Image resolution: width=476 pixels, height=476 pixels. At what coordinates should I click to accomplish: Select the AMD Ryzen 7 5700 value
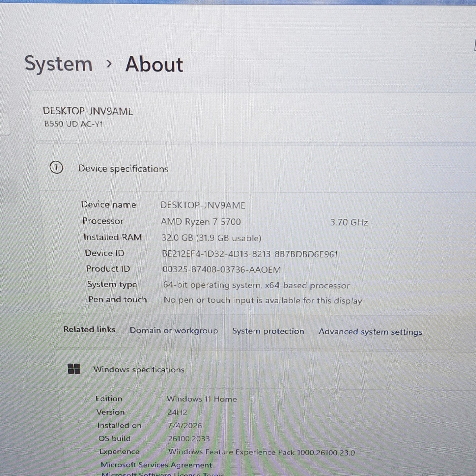[201, 222]
